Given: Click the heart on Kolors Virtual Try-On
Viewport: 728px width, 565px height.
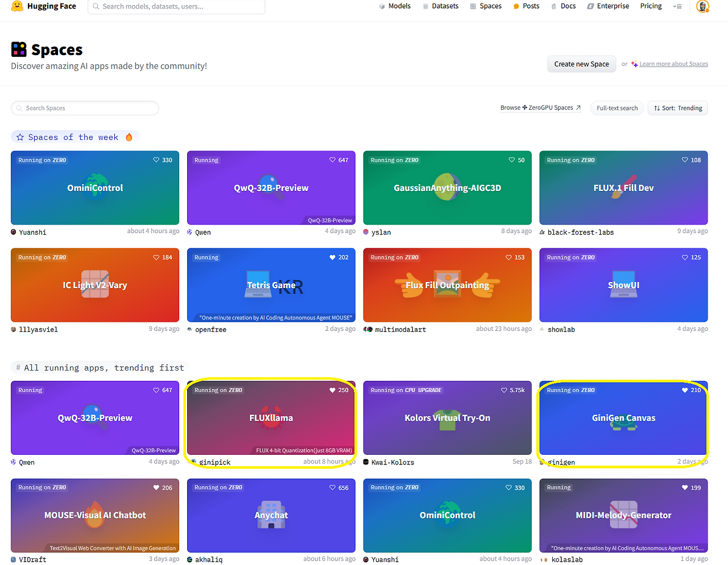Looking at the screenshot, I should pos(504,390).
